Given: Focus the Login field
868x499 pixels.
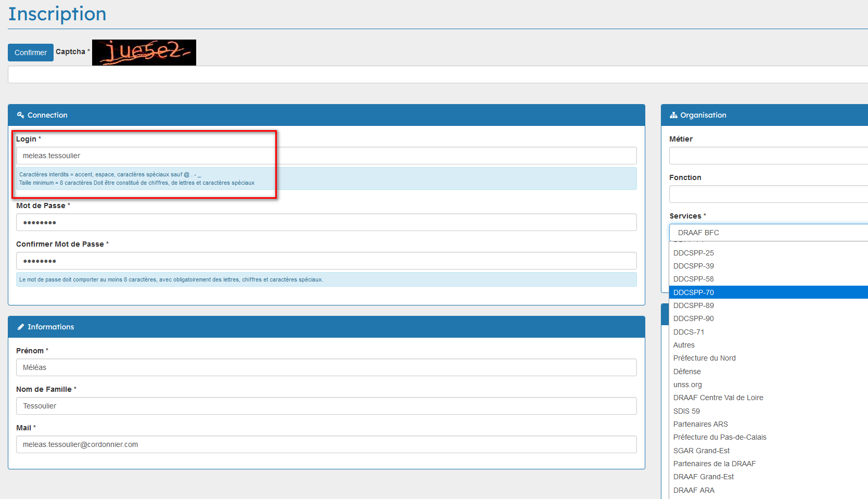Looking at the screenshot, I should coord(326,156).
